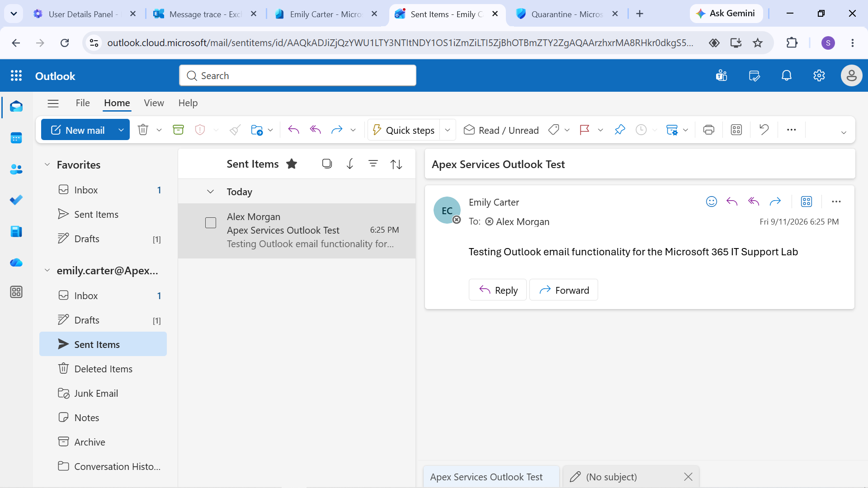Toggle Read / Unread status
The width and height of the screenshot is (868, 488).
tap(501, 130)
